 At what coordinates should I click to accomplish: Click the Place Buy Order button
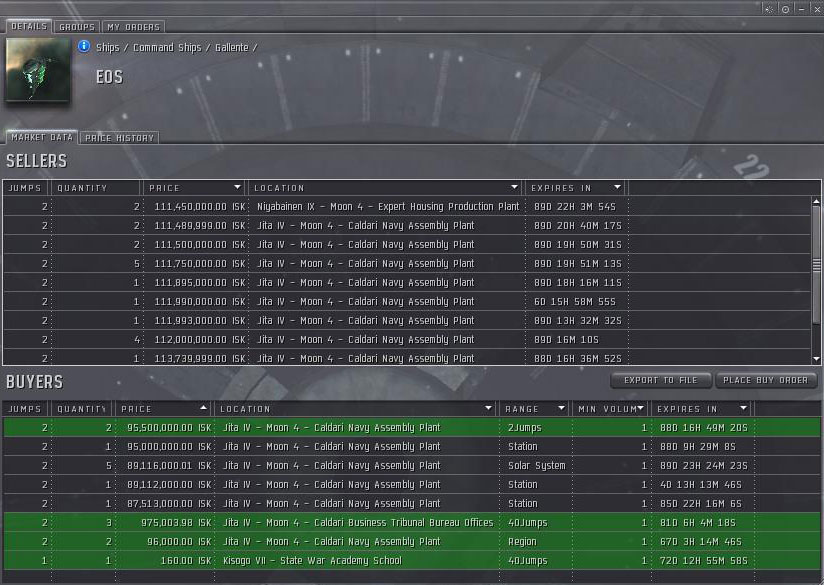pyautogui.click(x=766, y=380)
